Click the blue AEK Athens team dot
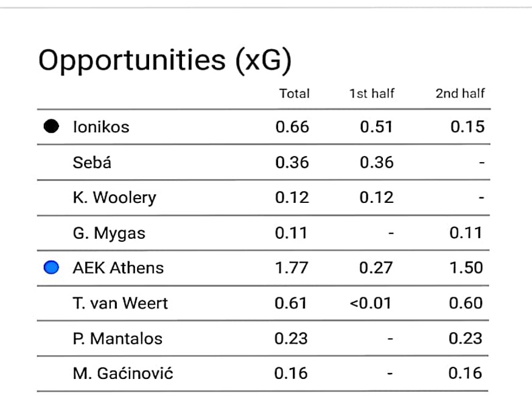This screenshot has width=532, height=396. pyautogui.click(x=52, y=267)
